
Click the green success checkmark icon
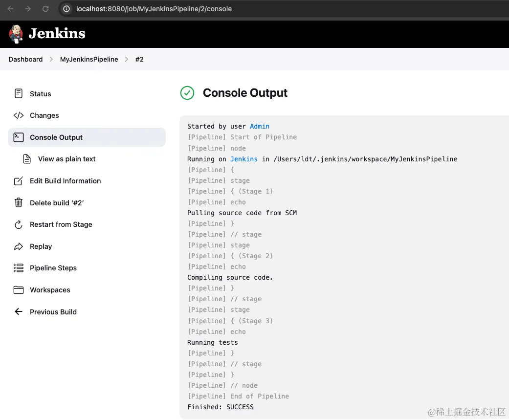187,93
